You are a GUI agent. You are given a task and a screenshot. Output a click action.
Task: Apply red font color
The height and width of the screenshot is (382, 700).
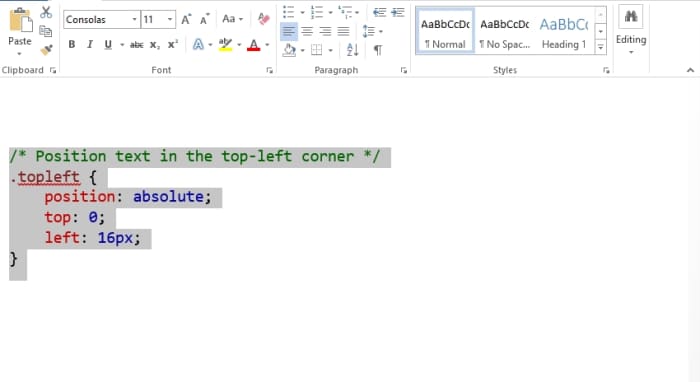(254, 45)
